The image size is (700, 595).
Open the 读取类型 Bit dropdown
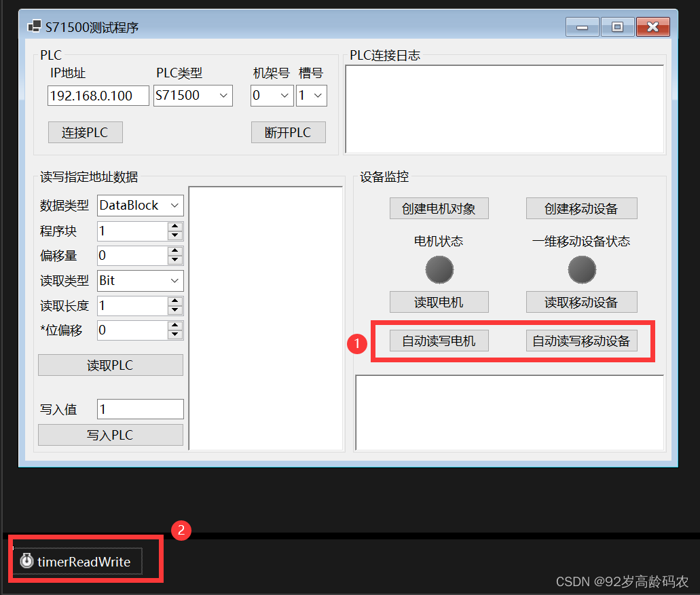click(140, 281)
